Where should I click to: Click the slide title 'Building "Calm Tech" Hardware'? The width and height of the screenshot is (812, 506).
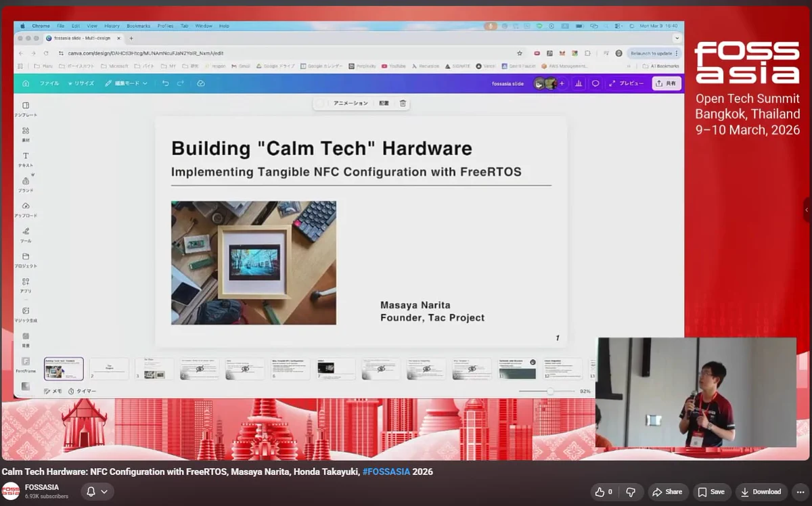322,148
